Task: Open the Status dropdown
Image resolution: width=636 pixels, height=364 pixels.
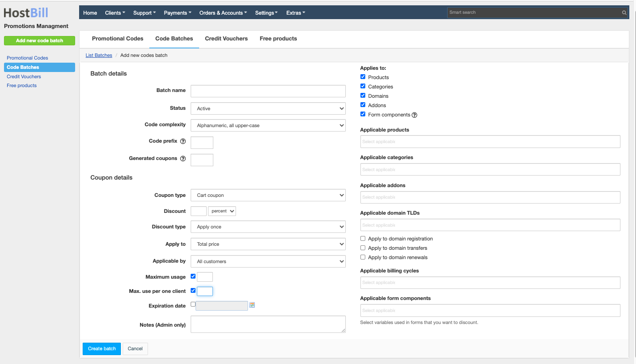Action: pyautogui.click(x=268, y=108)
